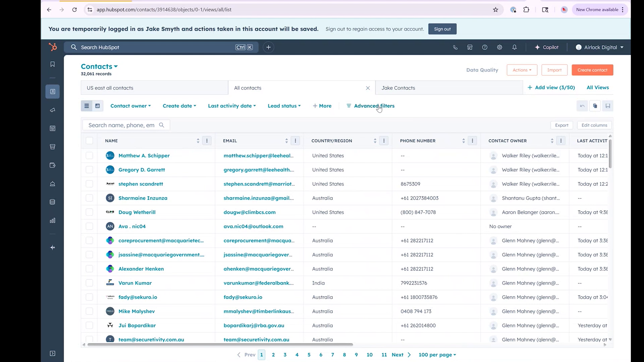Open the settings gear in top navigation
644x362 pixels.
[x=499, y=47]
